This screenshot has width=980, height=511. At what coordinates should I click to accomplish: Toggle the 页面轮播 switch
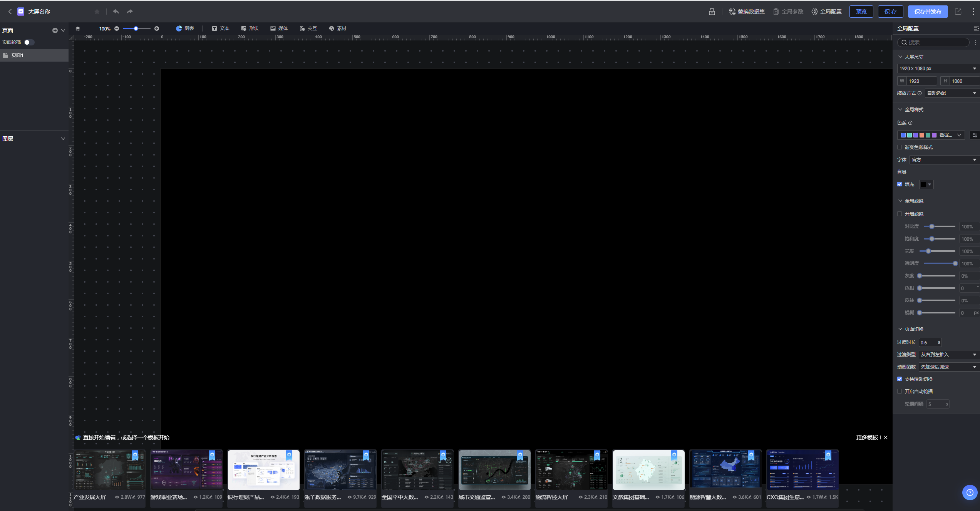[x=29, y=42]
